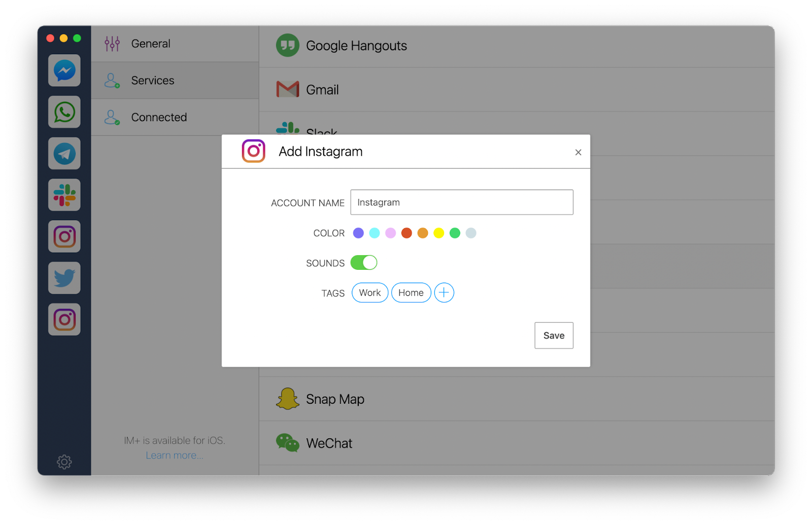This screenshot has height=525, width=812.
Task: Select the Work tag
Action: 369,293
